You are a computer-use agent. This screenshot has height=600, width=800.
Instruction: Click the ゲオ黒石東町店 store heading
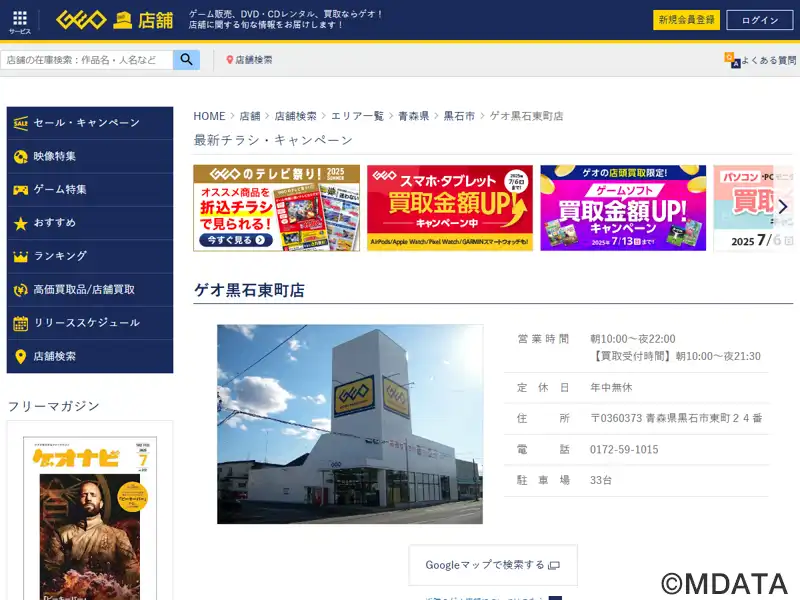pyautogui.click(x=249, y=290)
